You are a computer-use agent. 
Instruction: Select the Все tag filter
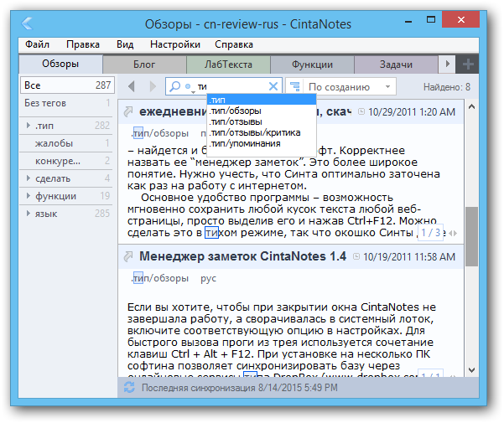pyautogui.click(x=67, y=85)
